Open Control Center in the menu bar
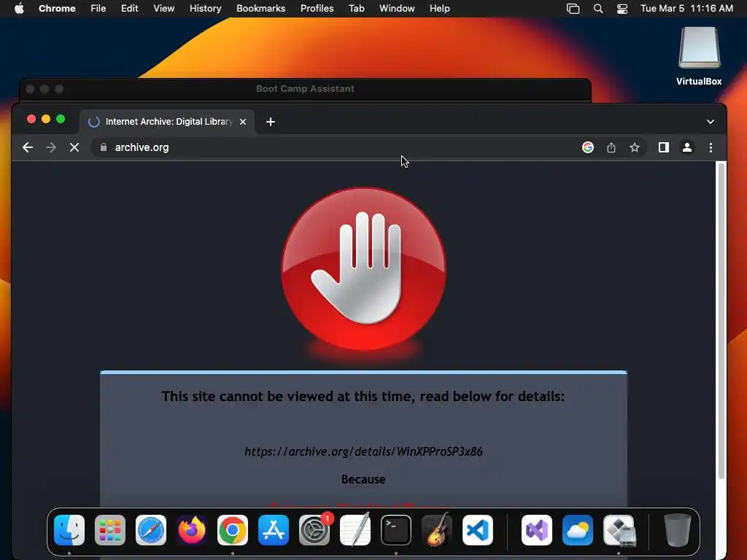This screenshot has width=747, height=560. pos(622,9)
